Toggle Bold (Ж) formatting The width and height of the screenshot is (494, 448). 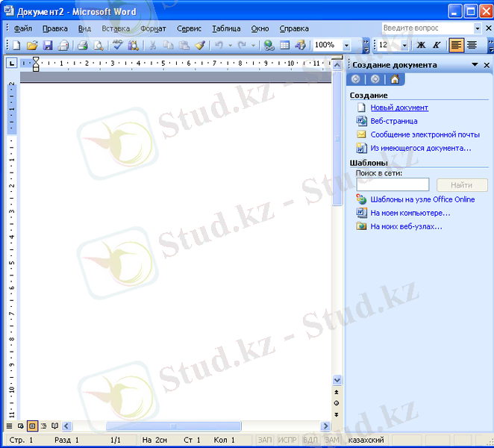(421, 46)
